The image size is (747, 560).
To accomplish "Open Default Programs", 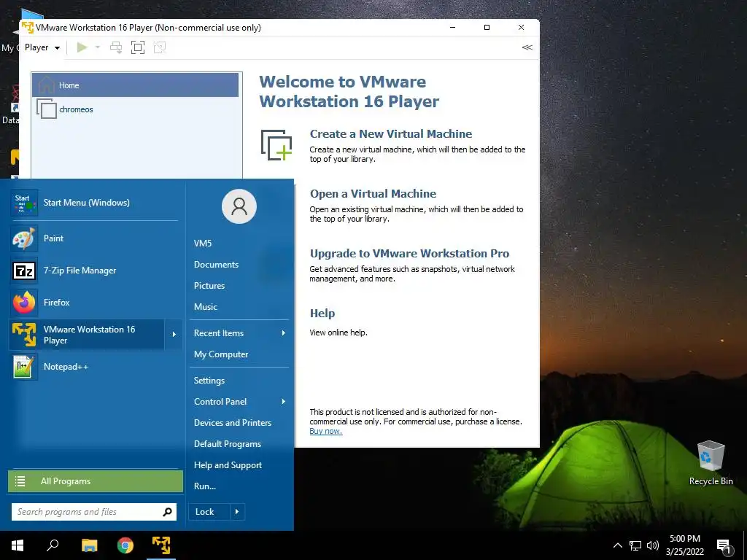I will tap(228, 444).
